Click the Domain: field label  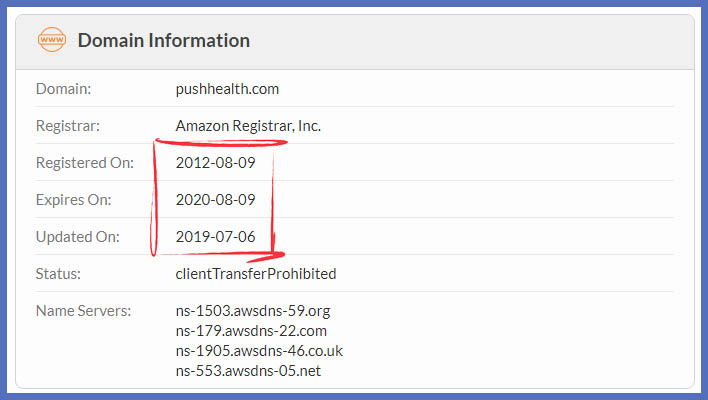(63, 89)
